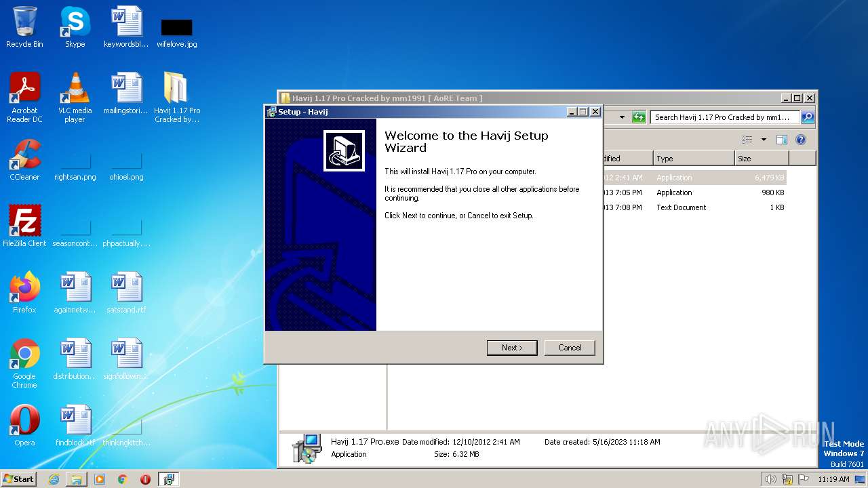Open the volume tray icon
The width and height of the screenshot is (868, 488).
770,479
